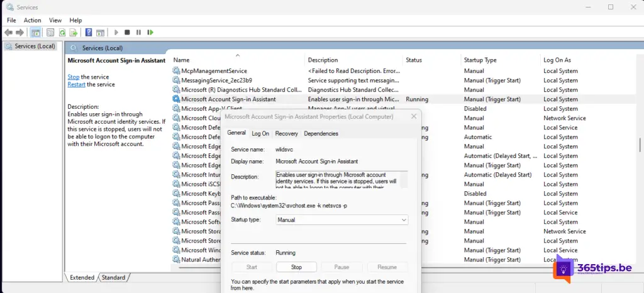The width and height of the screenshot is (644, 293).
Task: Open the Action menu
Action: [x=33, y=20]
